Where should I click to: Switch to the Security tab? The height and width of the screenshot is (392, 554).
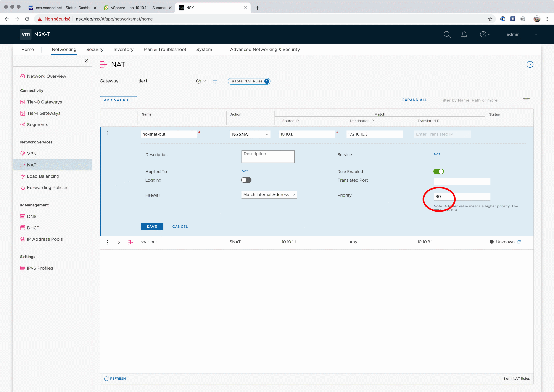(95, 49)
